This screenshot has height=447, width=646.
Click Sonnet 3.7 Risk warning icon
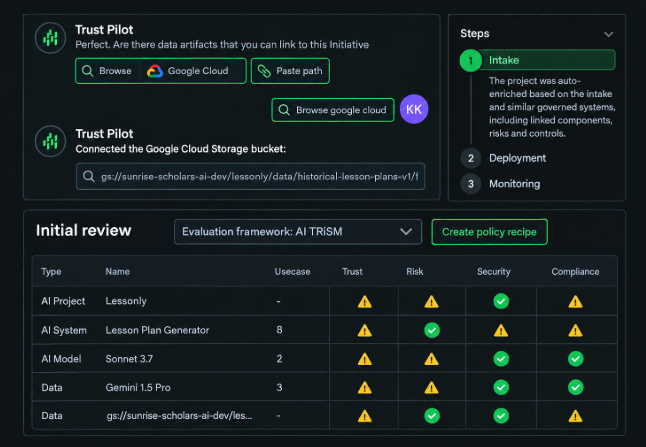pos(431,359)
